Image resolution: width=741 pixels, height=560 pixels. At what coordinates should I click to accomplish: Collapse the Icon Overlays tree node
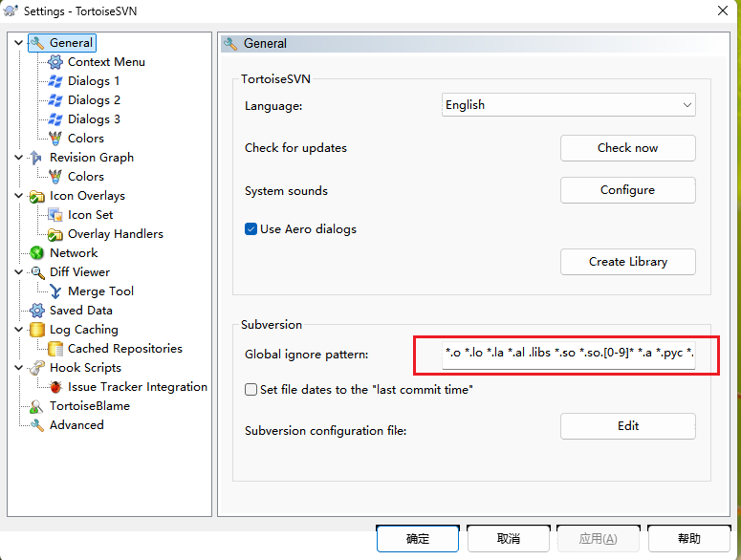pos(18,196)
